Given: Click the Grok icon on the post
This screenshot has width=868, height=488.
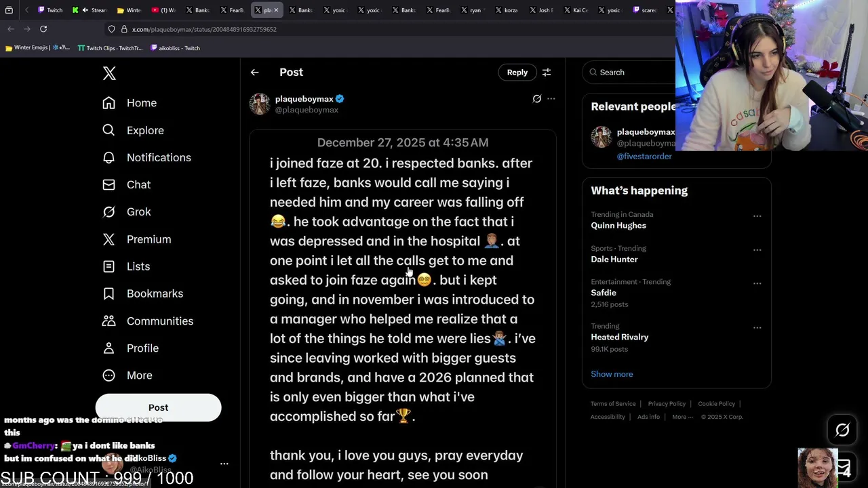Looking at the screenshot, I should tap(537, 99).
